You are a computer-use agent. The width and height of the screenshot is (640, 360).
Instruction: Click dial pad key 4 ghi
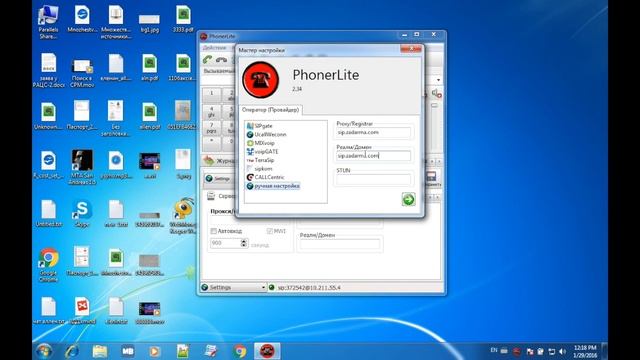[x=211, y=111]
